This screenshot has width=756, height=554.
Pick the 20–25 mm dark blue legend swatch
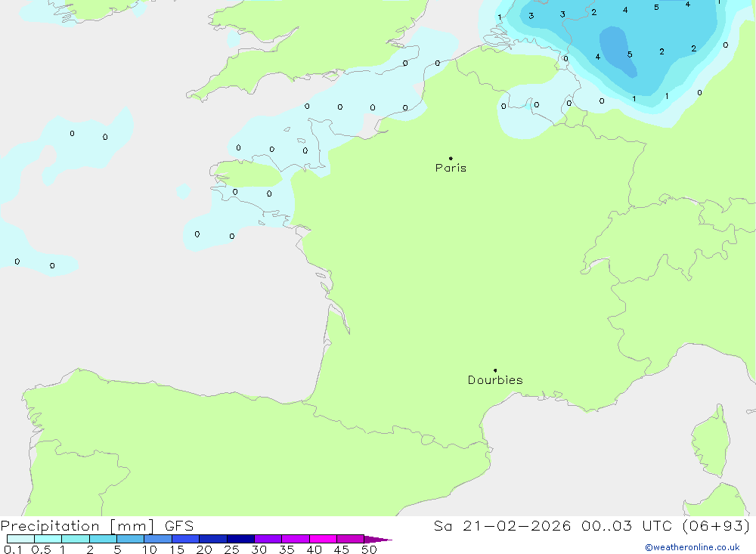tap(213, 539)
